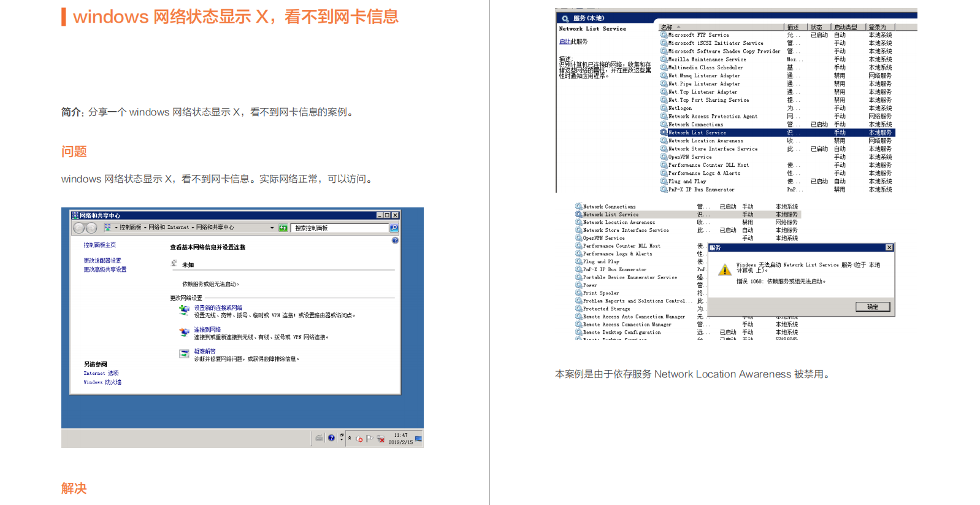Click the network tray icon with red X

(381, 439)
